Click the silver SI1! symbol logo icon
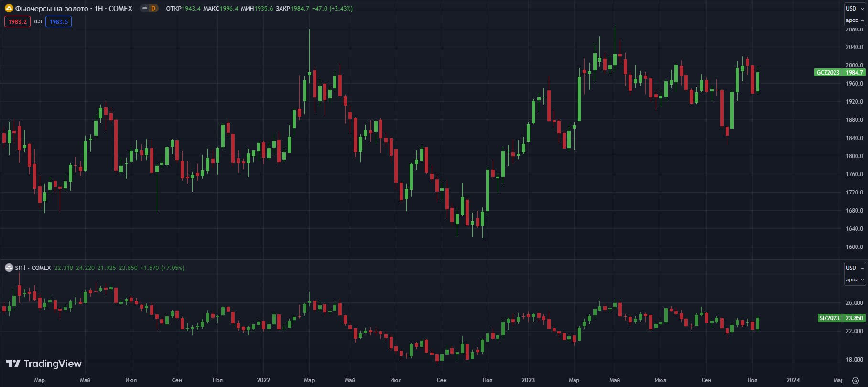The height and width of the screenshot is (387, 868). coord(9,268)
